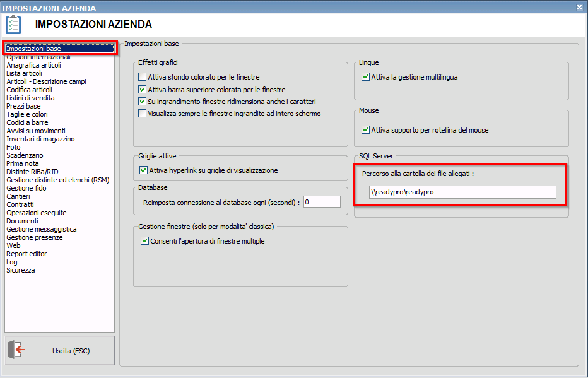Click the attached files folder path field

[x=462, y=192]
